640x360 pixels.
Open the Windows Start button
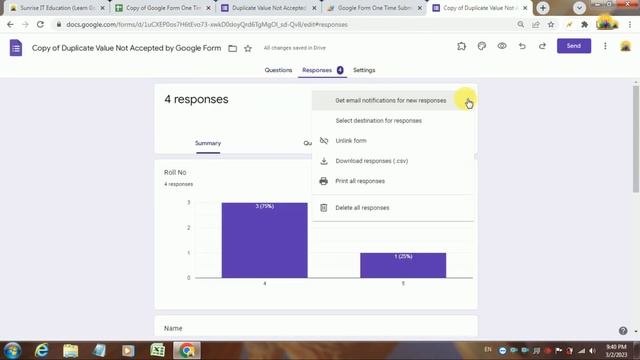coord(12,351)
